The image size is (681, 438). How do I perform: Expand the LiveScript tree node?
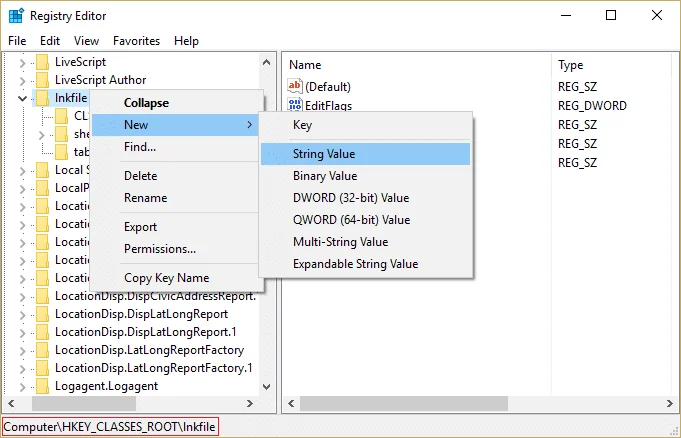pyautogui.click(x=23, y=63)
